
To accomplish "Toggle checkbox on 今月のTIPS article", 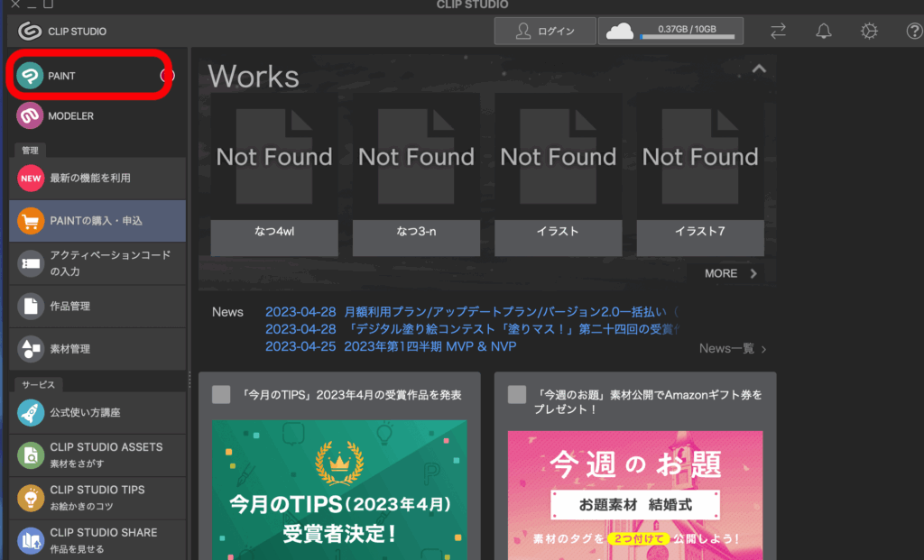I will coord(221,395).
